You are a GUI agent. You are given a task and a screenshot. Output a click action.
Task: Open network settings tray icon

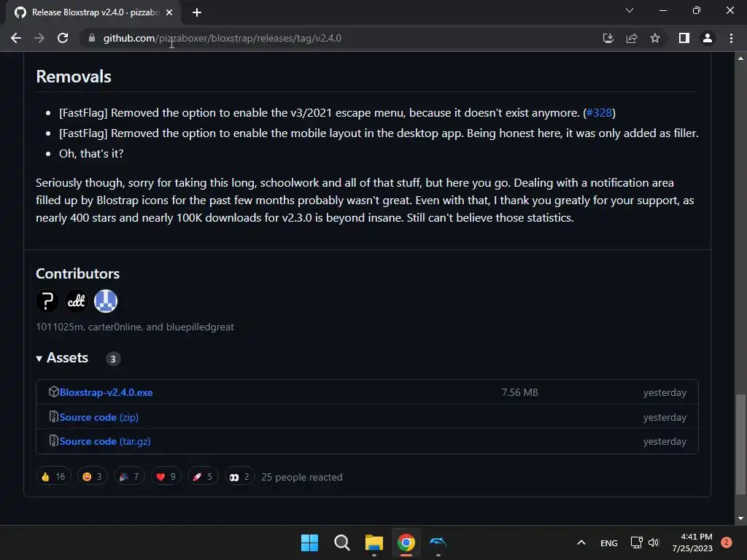coord(636,542)
